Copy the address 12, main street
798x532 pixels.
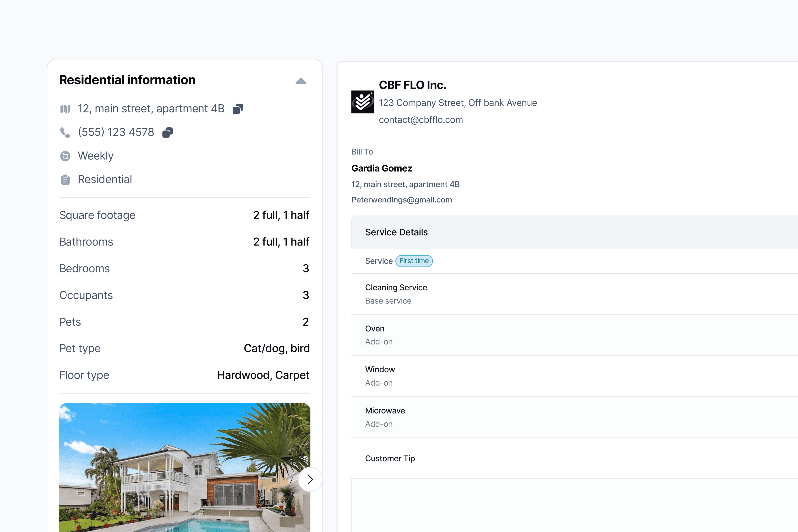point(238,109)
